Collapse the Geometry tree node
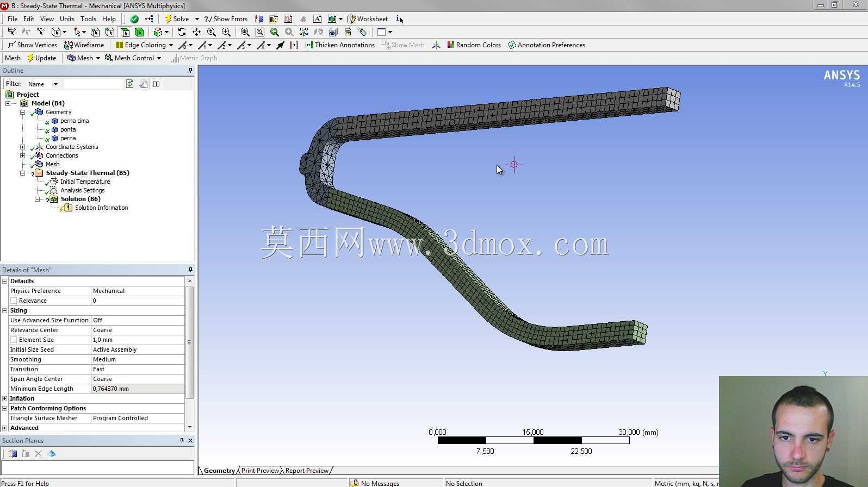The image size is (868, 487). click(x=22, y=112)
